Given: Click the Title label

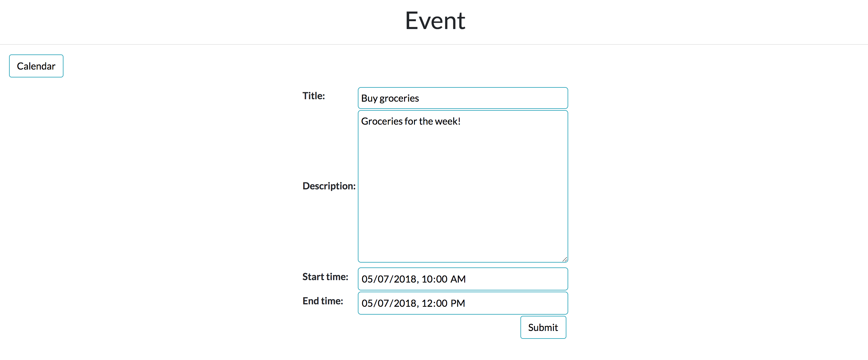Looking at the screenshot, I should coord(313,96).
